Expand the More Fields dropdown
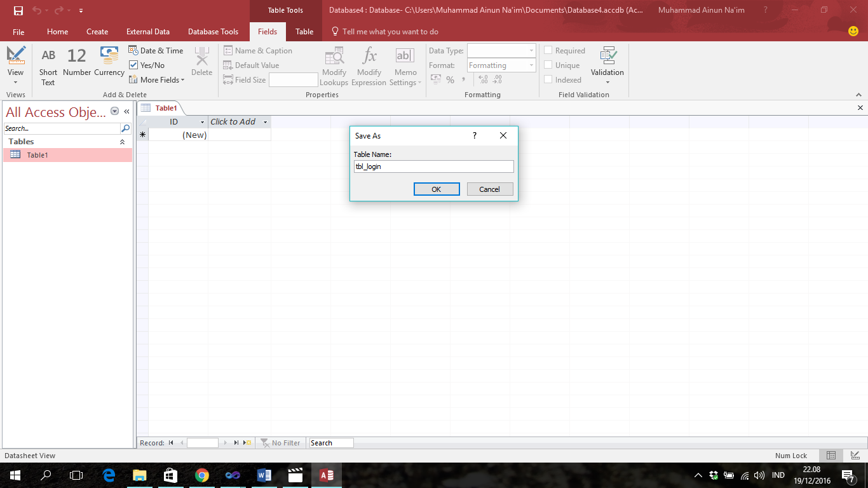The width and height of the screenshot is (868, 488). point(156,80)
